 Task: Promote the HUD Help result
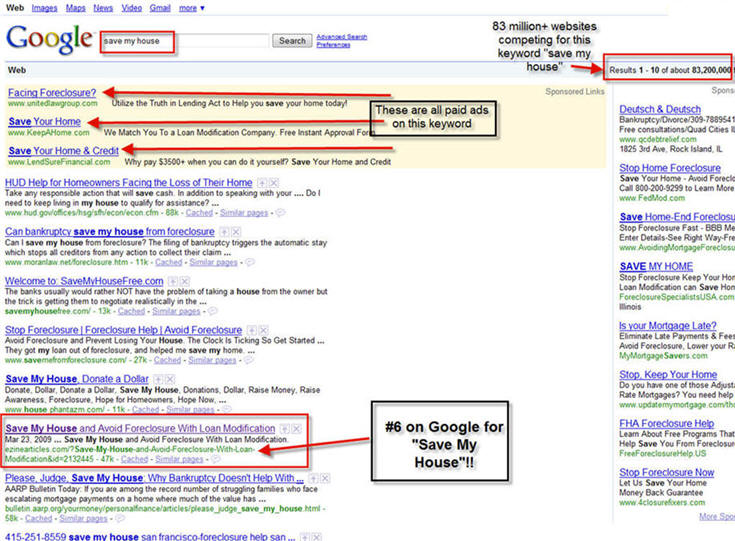[x=262, y=183]
